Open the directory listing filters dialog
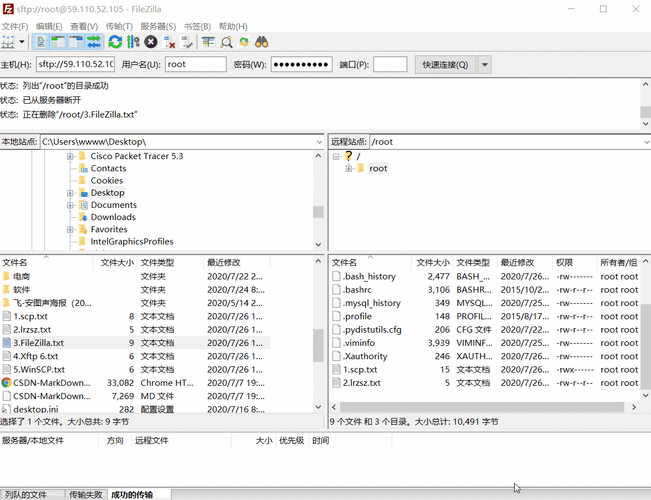This screenshot has height=500, width=651. 208,42
